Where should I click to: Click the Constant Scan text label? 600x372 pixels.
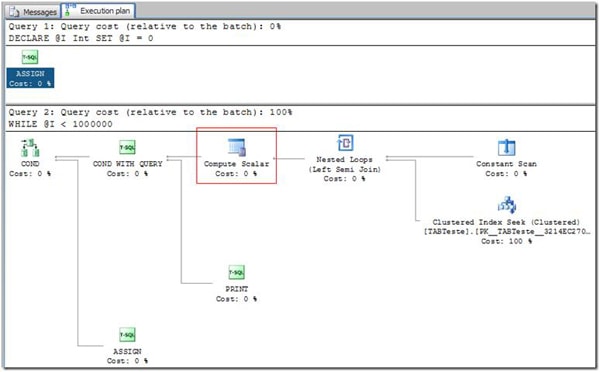507,164
